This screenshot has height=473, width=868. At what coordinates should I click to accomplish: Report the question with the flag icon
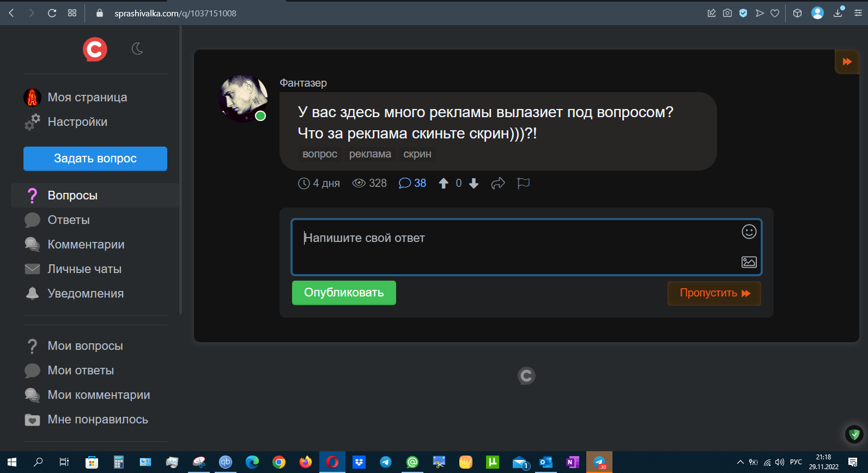coord(524,184)
